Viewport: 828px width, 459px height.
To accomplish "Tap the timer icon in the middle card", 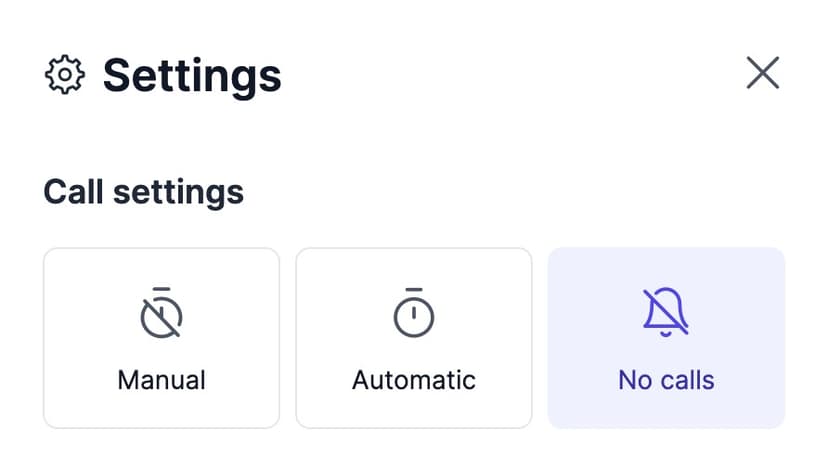I will tap(413, 313).
